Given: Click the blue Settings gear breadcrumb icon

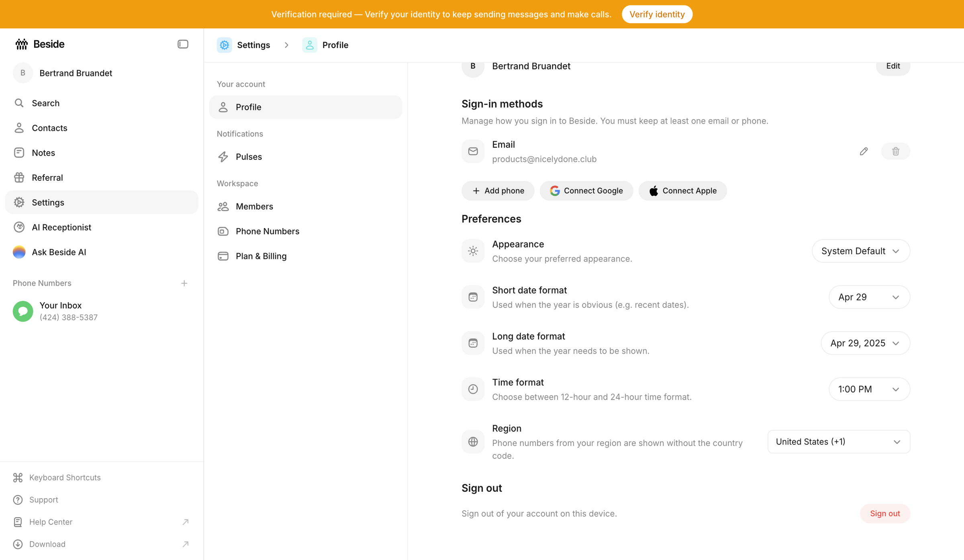Looking at the screenshot, I should [x=225, y=45].
